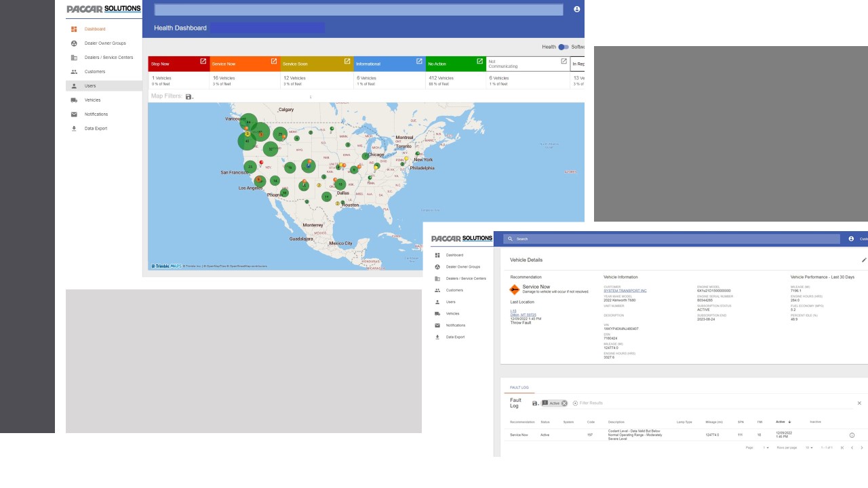
Task: Click the 44 vehicle cluster near Vancouver
Action: (x=249, y=122)
